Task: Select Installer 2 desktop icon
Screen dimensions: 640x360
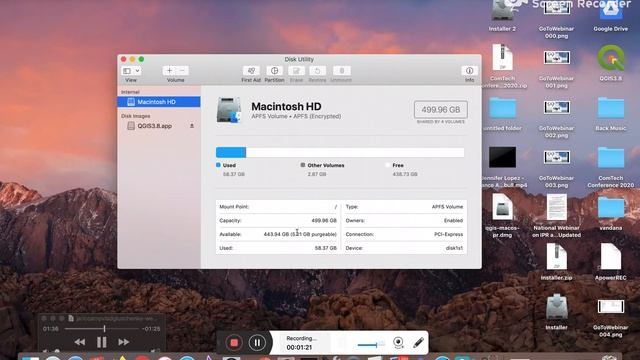Action: tap(502, 16)
